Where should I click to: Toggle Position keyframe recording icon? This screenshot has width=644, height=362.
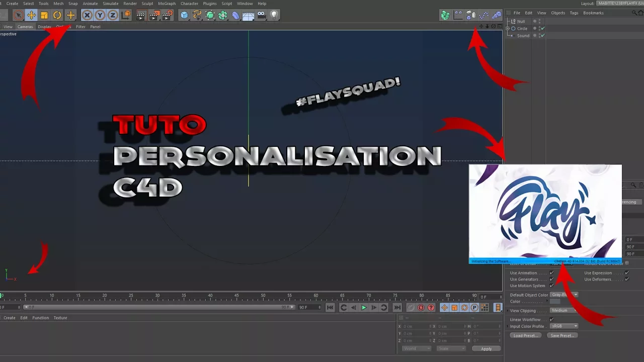point(444,308)
